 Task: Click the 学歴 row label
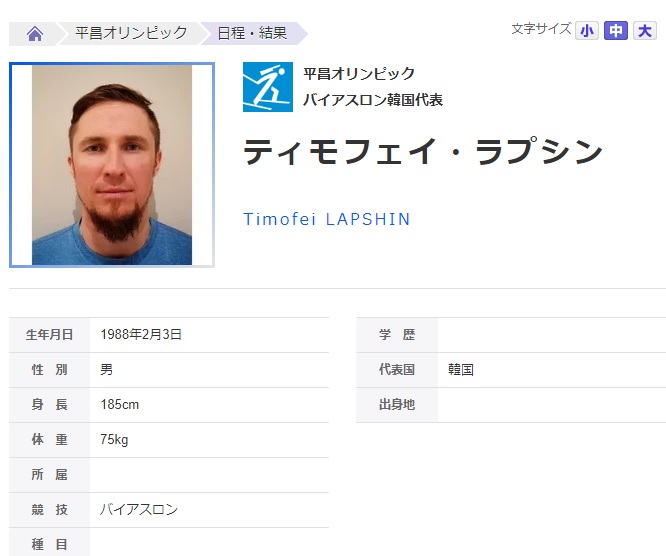(x=397, y=335)
